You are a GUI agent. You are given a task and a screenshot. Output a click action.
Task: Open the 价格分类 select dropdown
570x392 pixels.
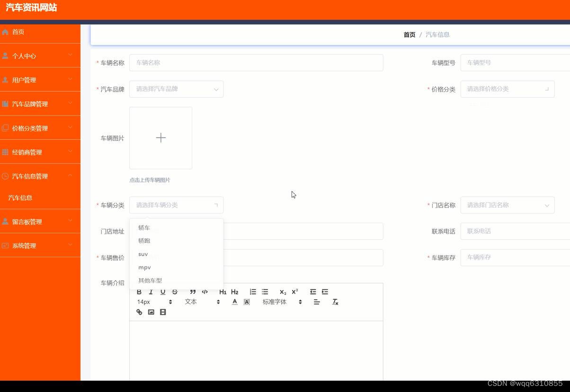click(x=507, y=89)
